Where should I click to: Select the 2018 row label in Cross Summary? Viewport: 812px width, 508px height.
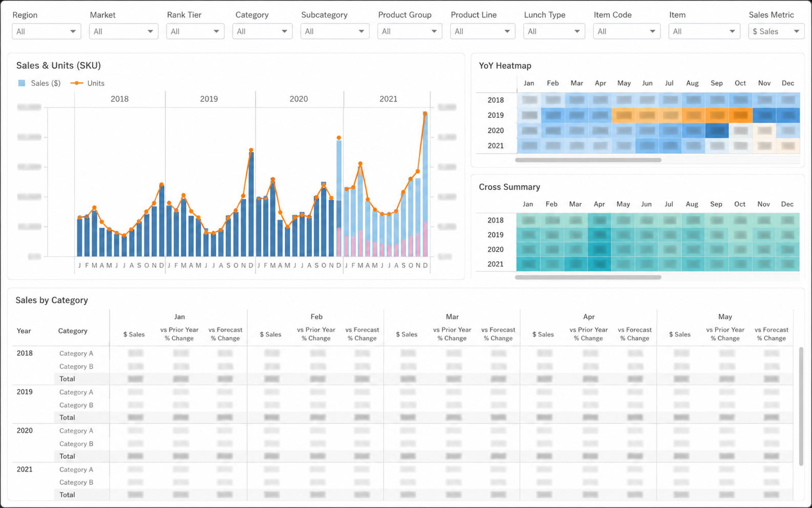click(496, 220)
